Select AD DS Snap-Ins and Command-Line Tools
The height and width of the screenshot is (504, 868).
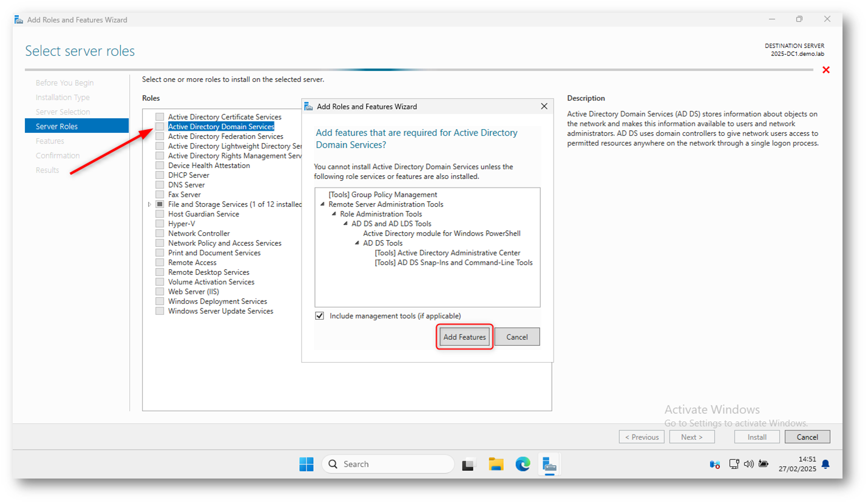(453, 263)
